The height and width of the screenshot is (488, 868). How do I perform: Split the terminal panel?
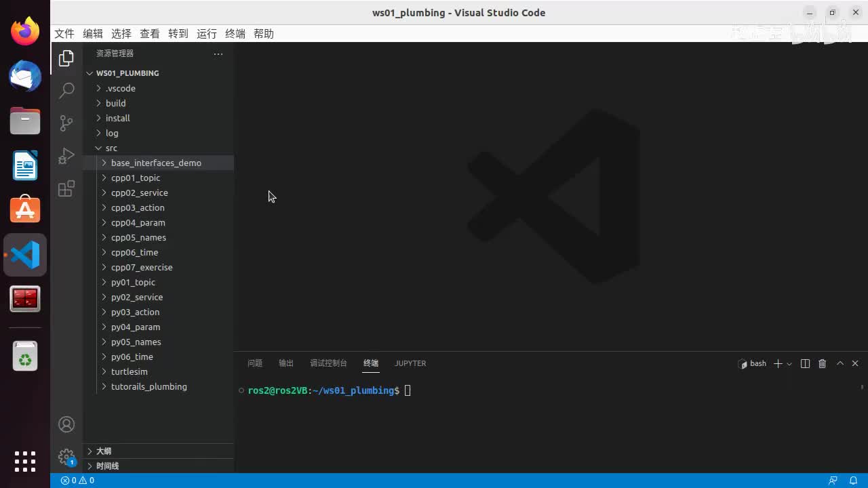pos(806,364)
